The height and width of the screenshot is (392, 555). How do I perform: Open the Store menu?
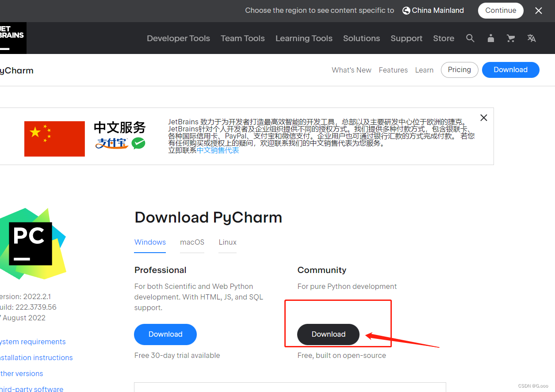click(x=444, y=38)
